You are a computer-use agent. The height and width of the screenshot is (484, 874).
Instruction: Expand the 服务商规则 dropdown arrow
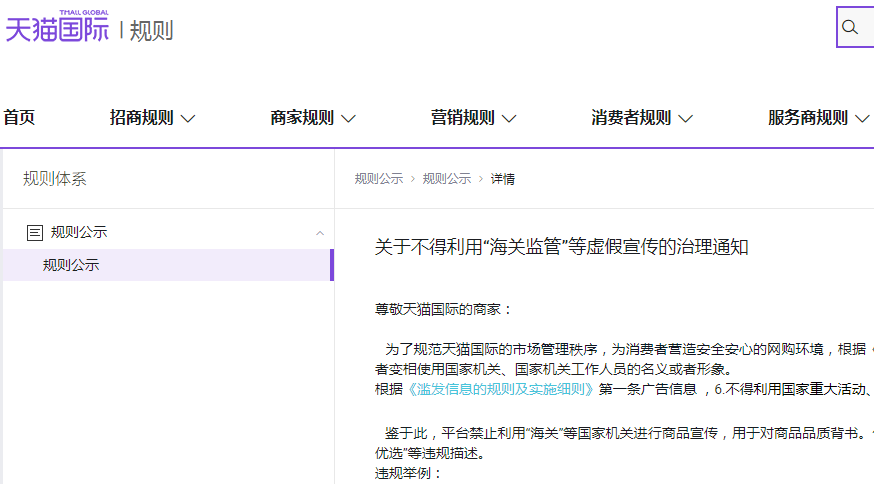tap(862, 119)
